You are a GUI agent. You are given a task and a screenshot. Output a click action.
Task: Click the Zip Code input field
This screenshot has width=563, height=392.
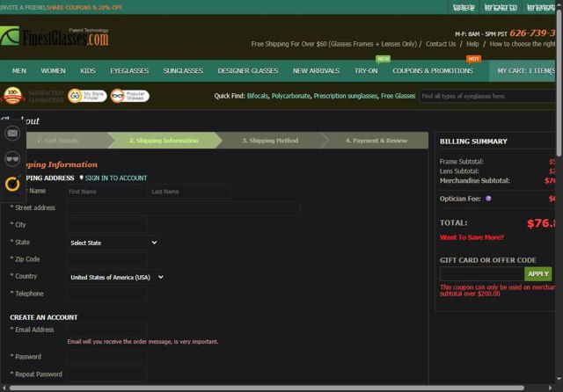point(106,259)
